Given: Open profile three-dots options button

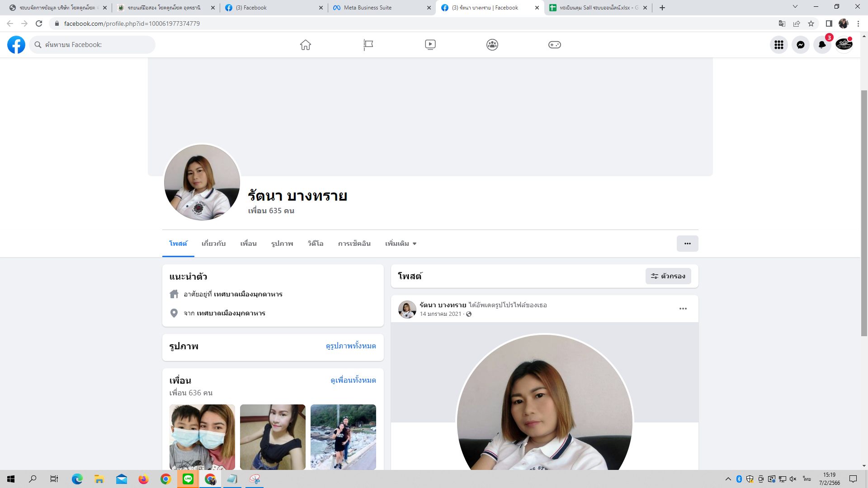Looking at the screenshot, I should (687, 244).
